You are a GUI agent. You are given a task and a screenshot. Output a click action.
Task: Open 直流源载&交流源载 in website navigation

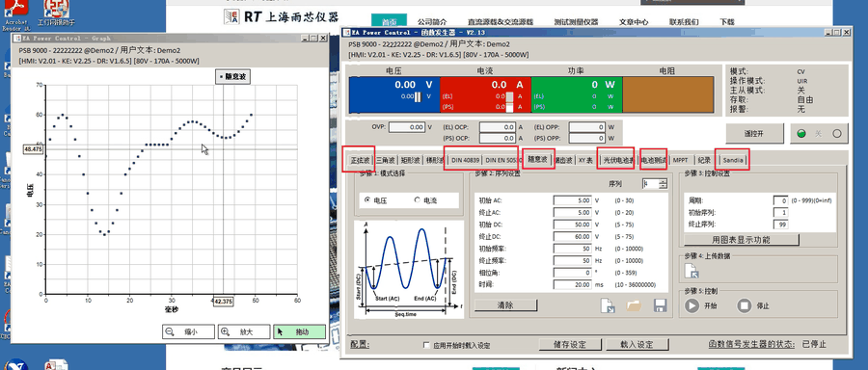click(x=501, y=22)
